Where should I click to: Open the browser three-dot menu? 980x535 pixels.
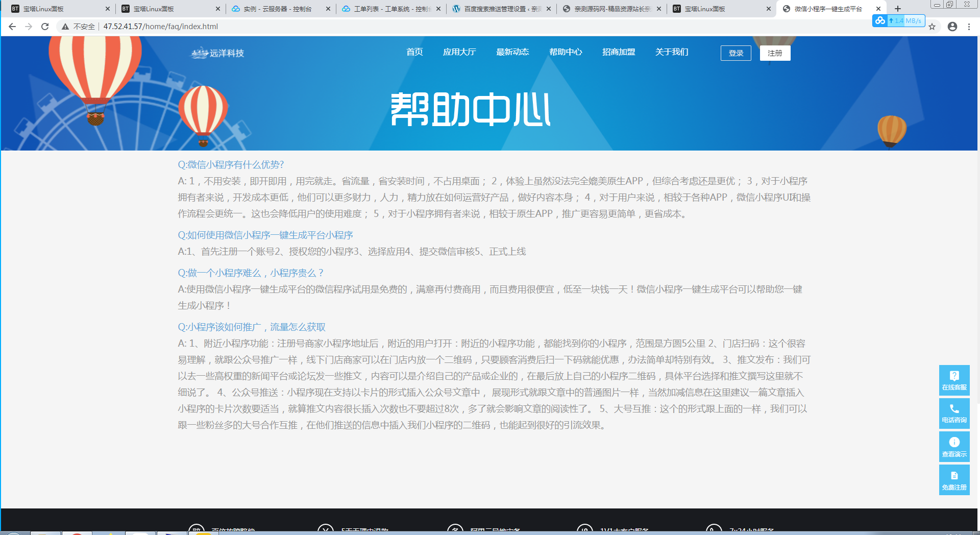(x=969, y=27)
